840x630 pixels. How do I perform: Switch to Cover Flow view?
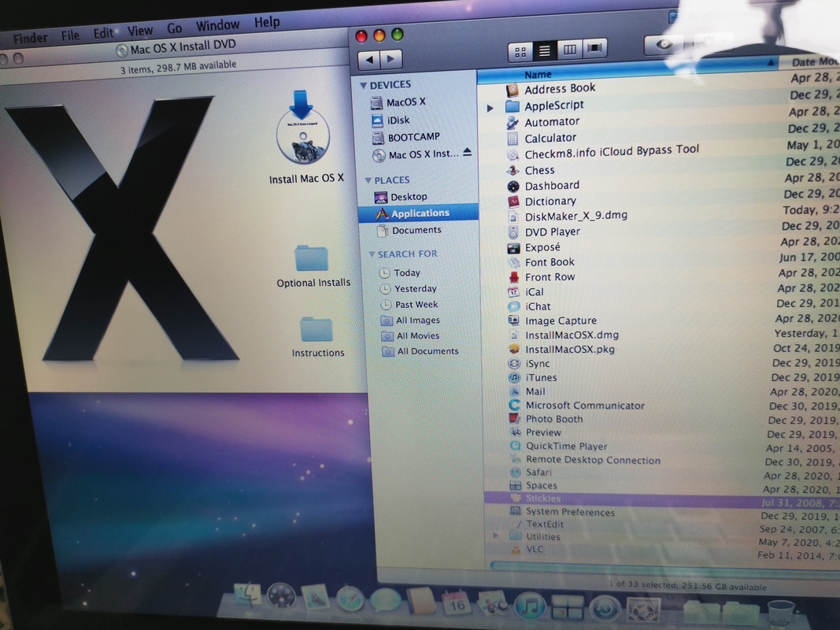click(594, 48)
